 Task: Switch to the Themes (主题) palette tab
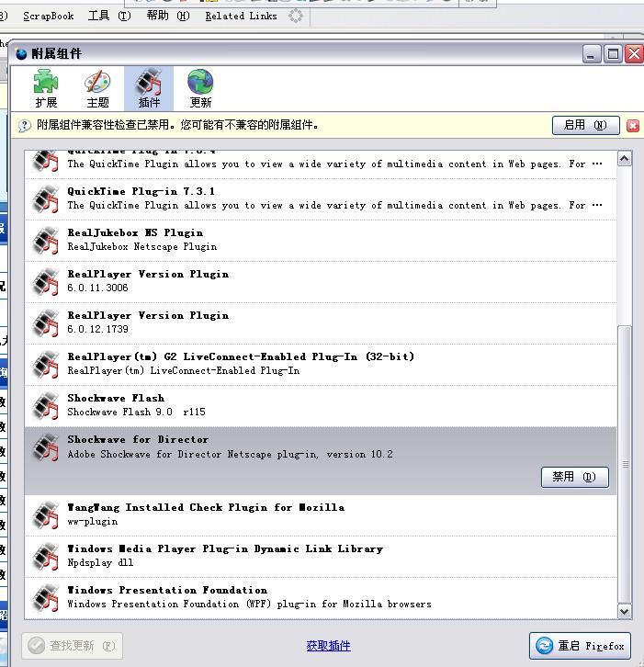coord(97,89)
